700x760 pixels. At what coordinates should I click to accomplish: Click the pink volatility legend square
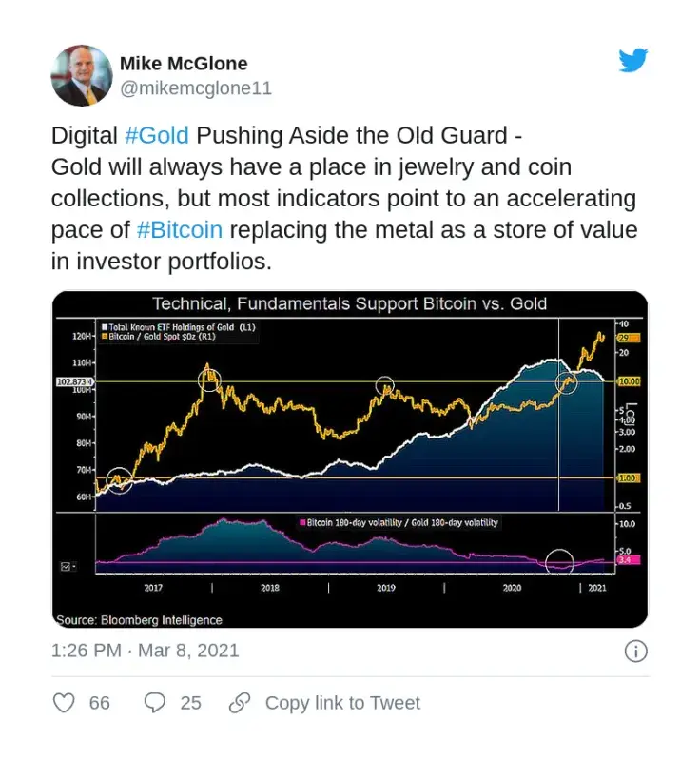point(302,523)
